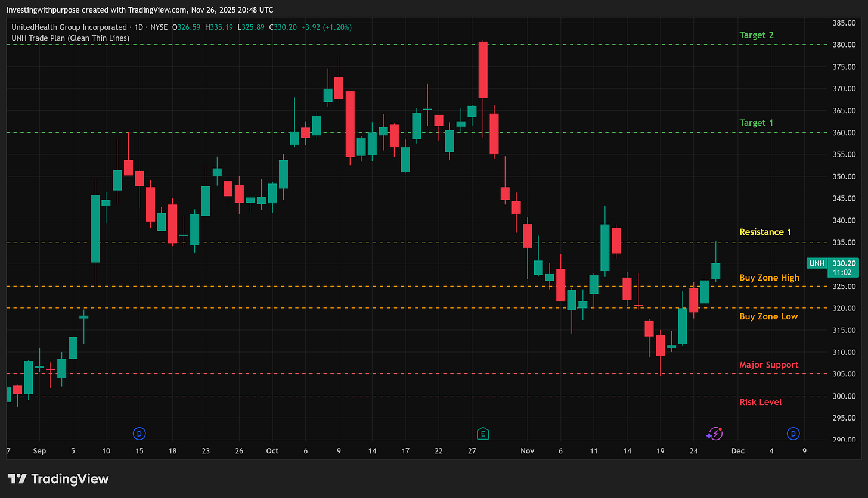Viewport: 868px width, 498px height.
Task: Click the 360.00 price axis value
Action: tap(844, 133)
